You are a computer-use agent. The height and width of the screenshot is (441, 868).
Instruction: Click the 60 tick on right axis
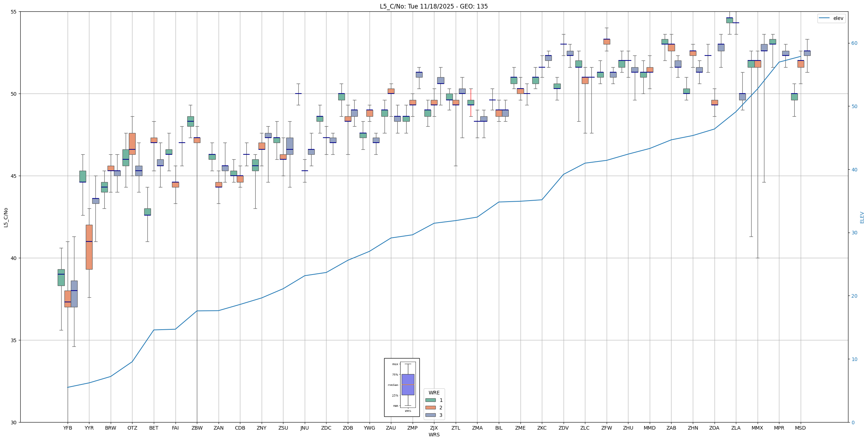click(x=854, y=43)
